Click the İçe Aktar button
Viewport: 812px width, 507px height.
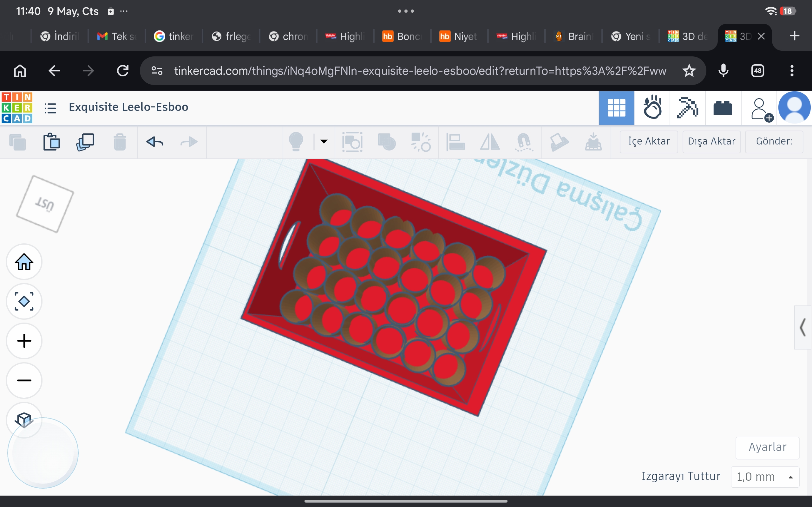pyautogui.click(x=649, y=142)
